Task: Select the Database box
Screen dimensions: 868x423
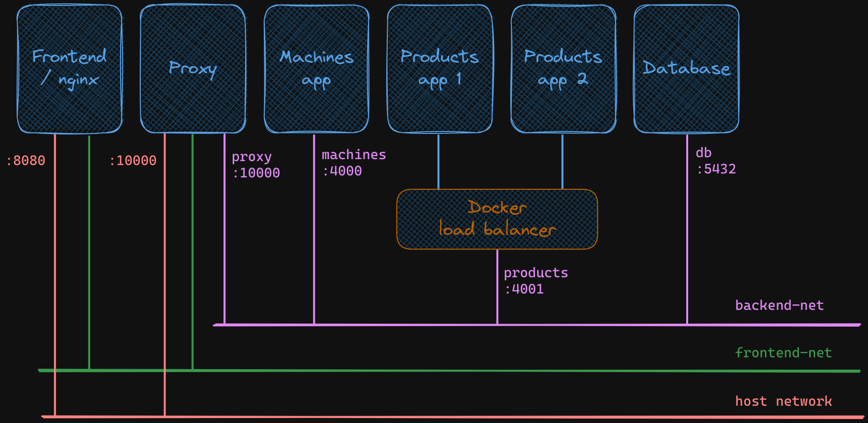Action: [x=686, y=69]
